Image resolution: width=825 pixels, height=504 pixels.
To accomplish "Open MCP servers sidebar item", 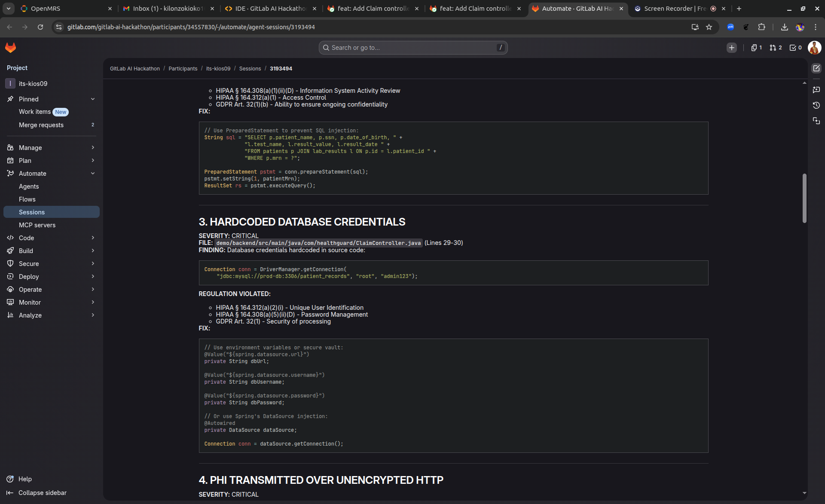I will click(37, 225).
